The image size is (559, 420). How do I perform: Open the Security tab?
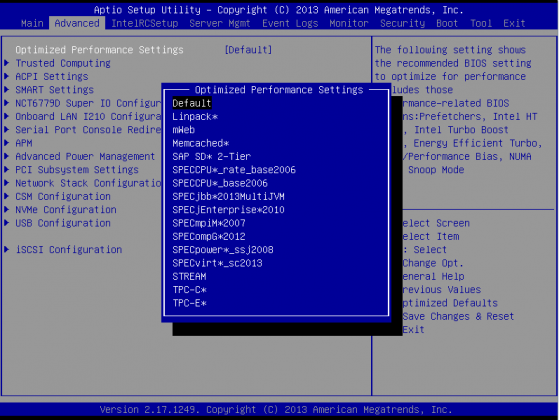tap(402, 24)
